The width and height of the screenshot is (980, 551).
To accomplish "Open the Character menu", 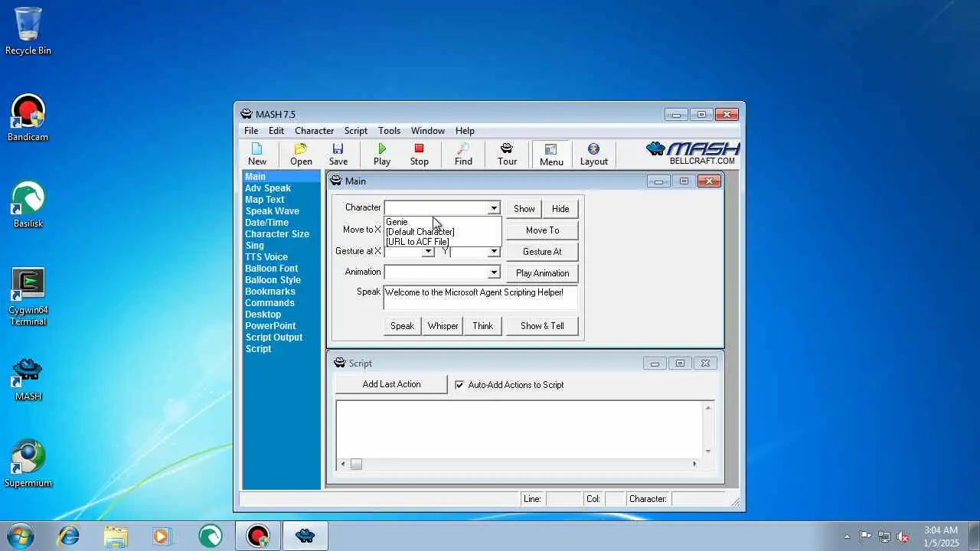I will point(314,131).
